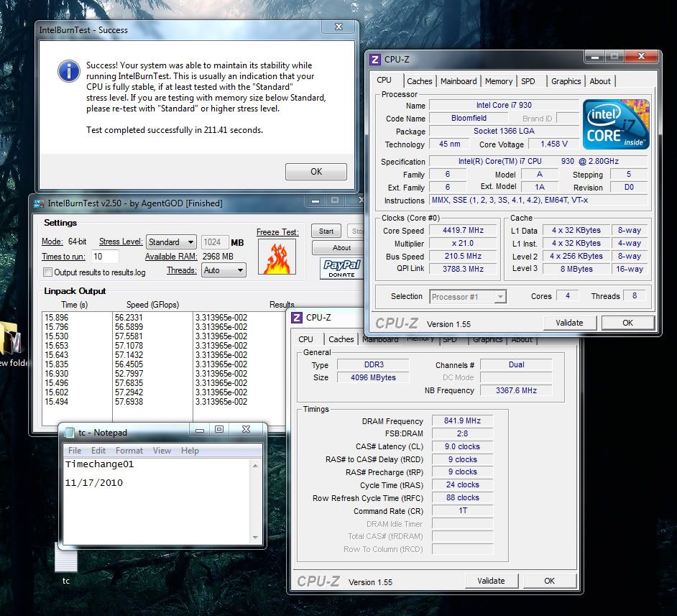Click the CPU-Z title bar icon

375,60
